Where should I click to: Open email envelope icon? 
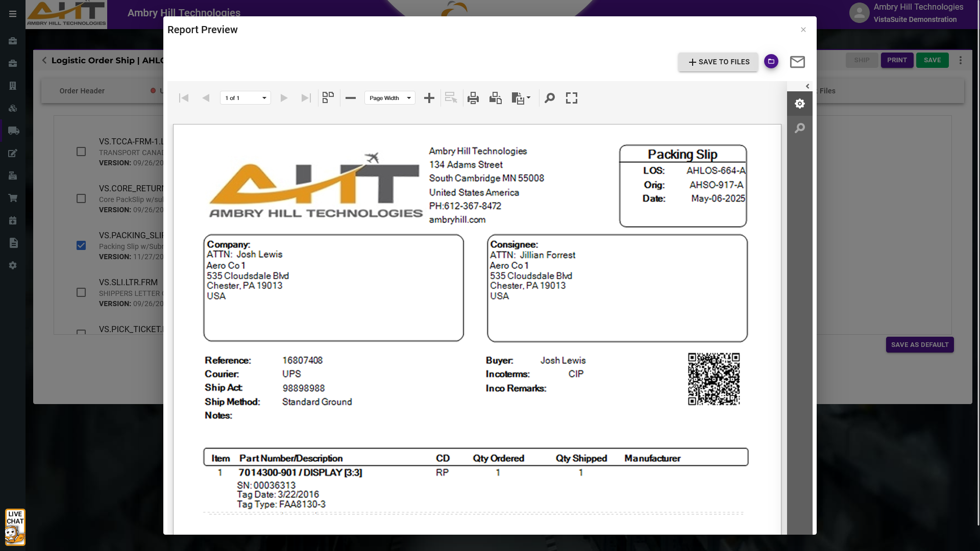click(797, 62)
